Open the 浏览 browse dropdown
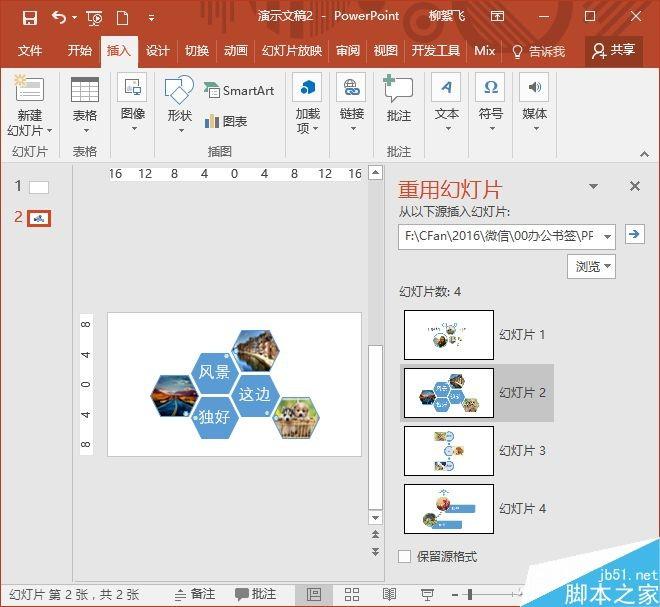 (591, 266)
